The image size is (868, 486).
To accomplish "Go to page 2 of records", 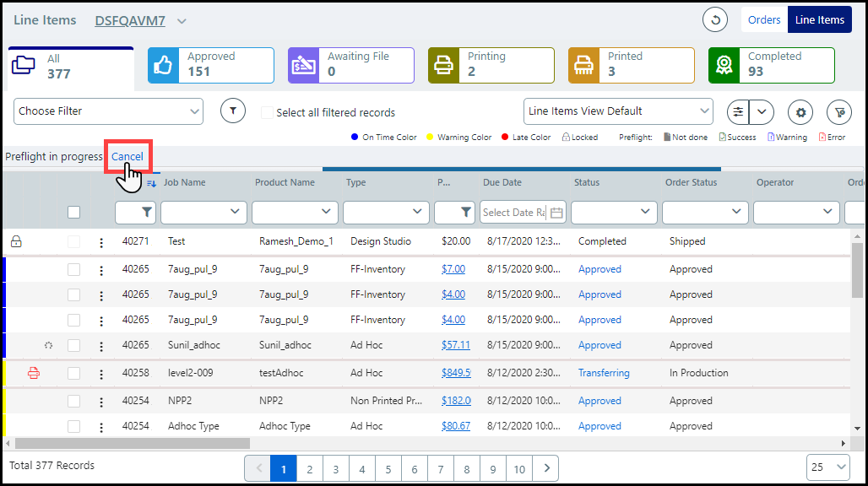I will (310, 468).
